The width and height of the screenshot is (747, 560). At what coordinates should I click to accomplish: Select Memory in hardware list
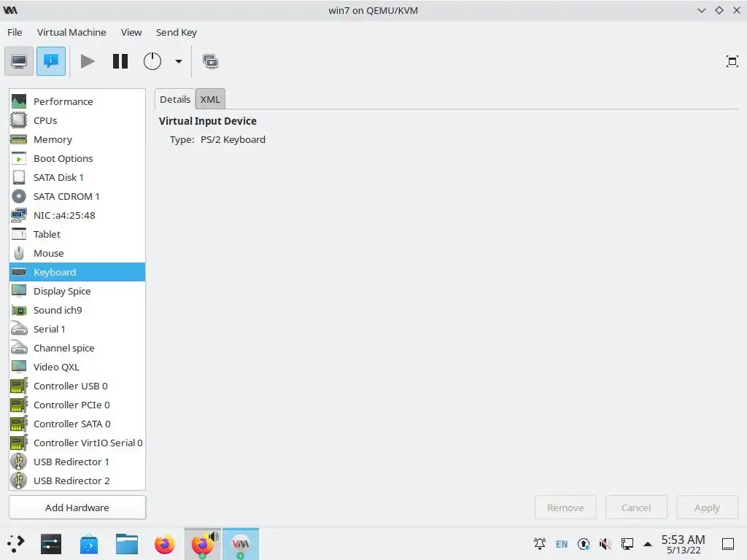[x=77, y=139]
